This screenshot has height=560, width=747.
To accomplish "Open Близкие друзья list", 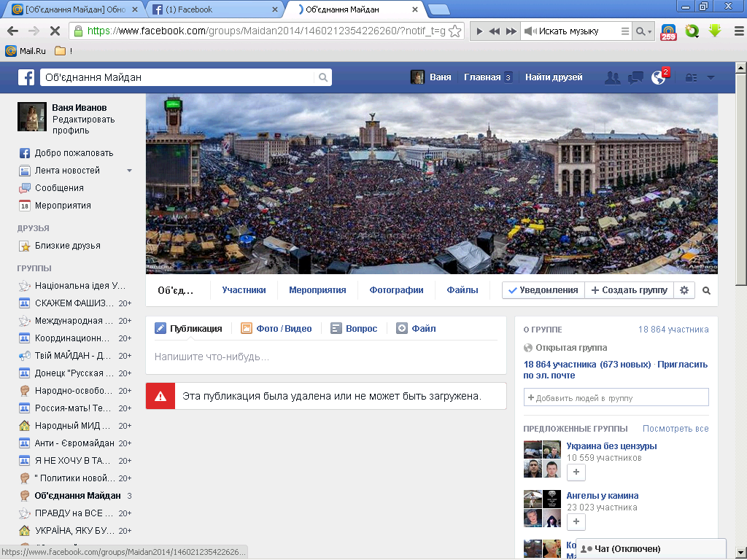I will click(60, 246).
